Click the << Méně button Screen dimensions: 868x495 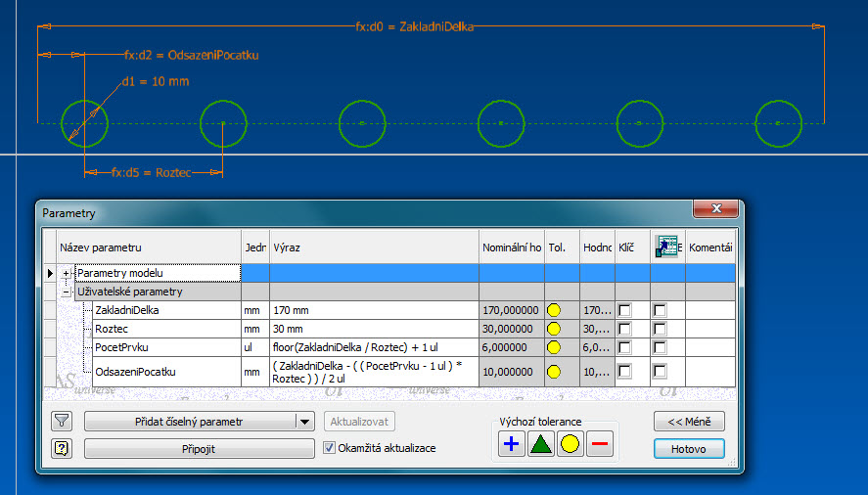pyautogui.click(x=689, y=422)
